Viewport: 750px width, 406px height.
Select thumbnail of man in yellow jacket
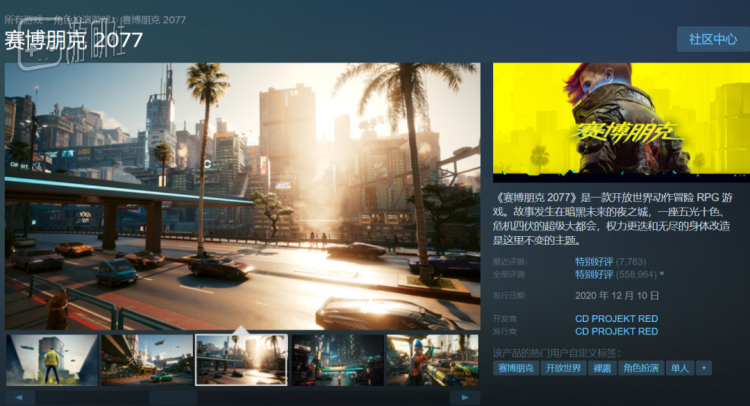(x=52, y=360)
